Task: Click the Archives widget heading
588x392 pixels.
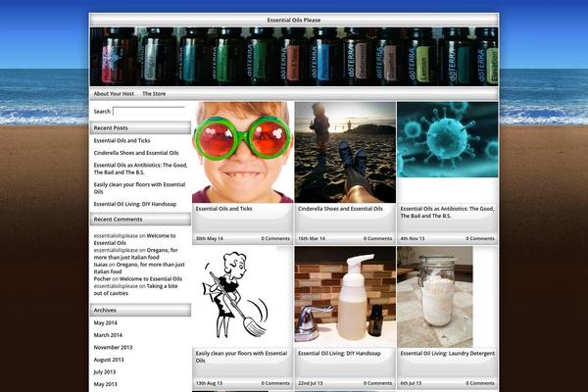Action: pos(140,311)
